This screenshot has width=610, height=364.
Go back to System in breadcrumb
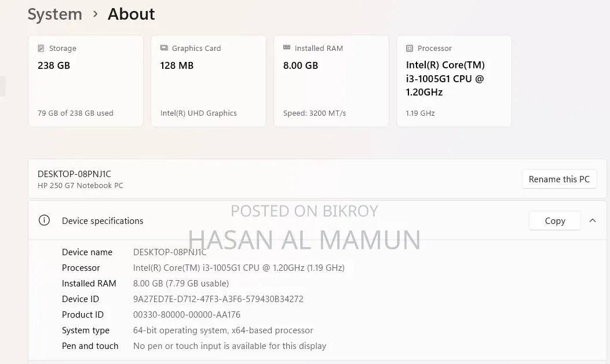(x=55, y=14)
